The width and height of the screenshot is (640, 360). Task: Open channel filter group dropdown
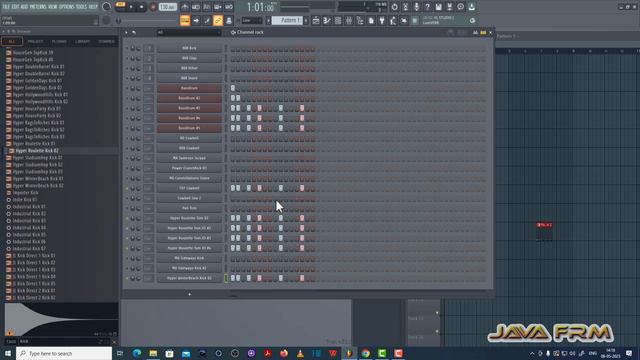(189, 32)
